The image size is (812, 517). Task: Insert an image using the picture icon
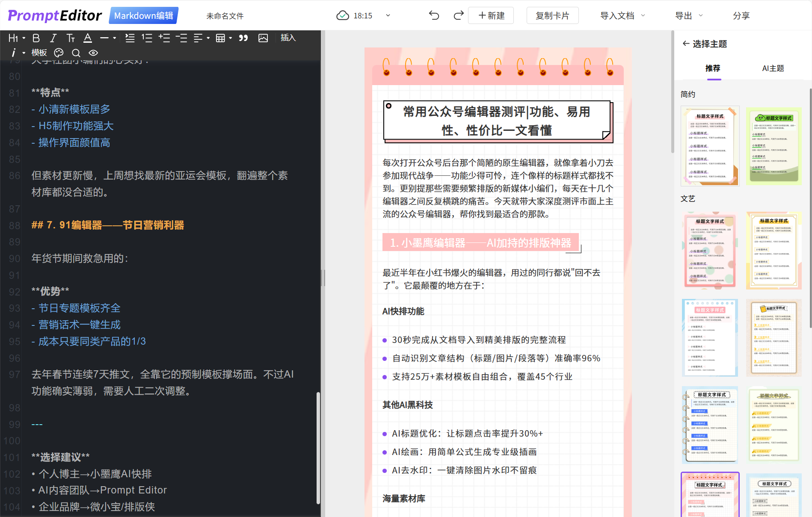tap(263, 38)
